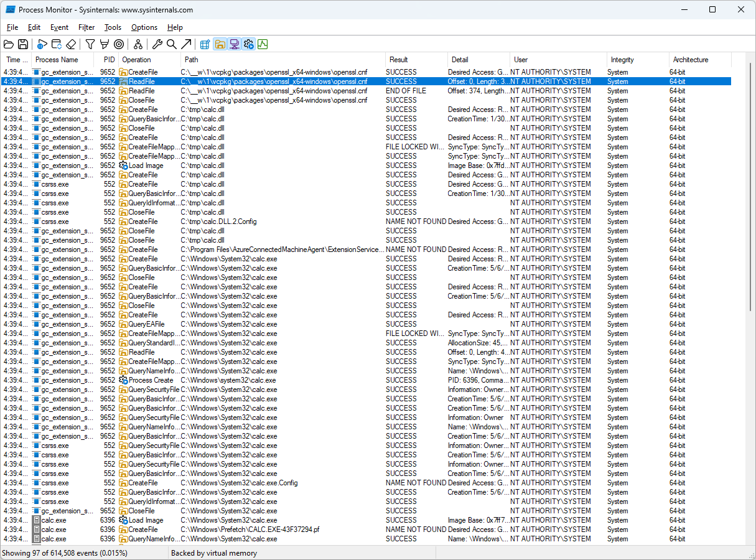Open the Tools menu
The image size is (756, 560).
tap(113, 27)
